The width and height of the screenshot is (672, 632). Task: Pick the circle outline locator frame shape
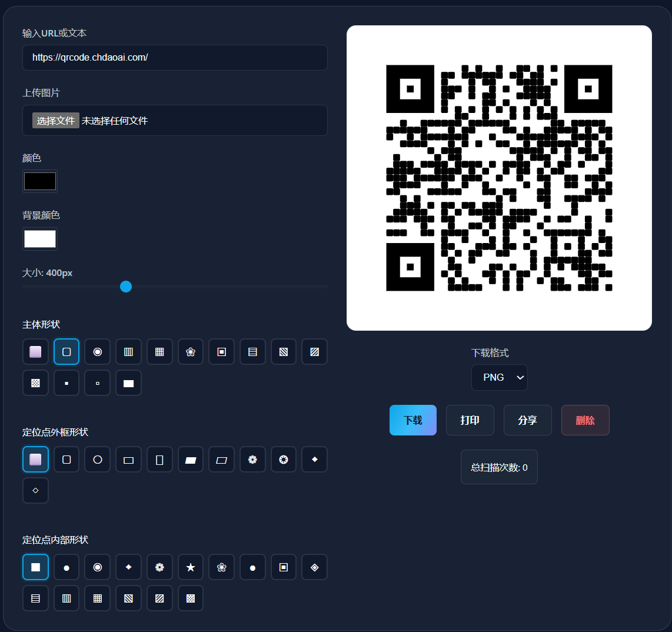(x=98, y=460)
